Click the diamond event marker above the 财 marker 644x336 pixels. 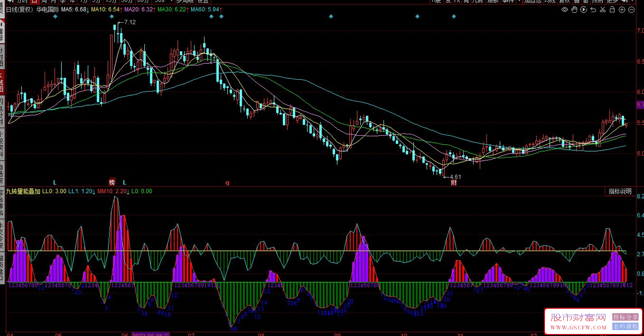point(454,17)
